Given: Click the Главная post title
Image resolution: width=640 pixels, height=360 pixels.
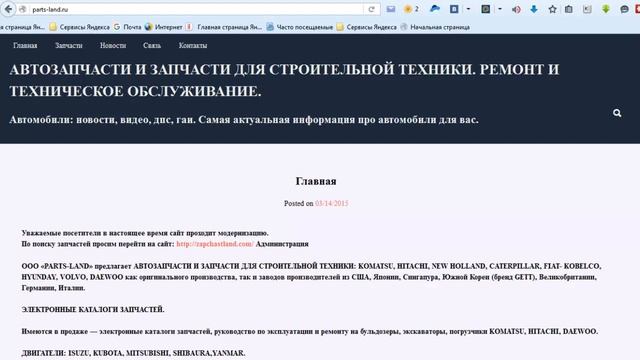Looking at the screenshot, I should click(316, 181).
